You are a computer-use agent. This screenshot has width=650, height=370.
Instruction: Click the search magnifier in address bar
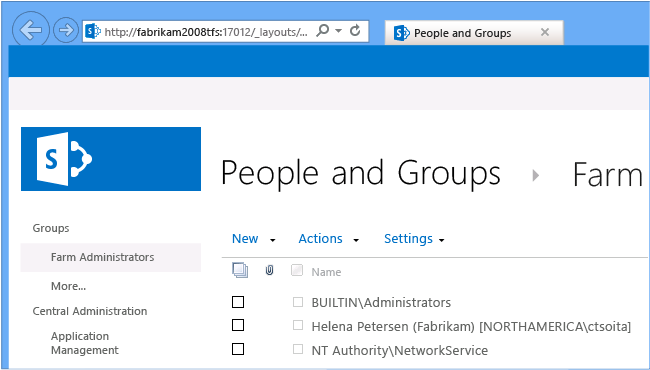click(x=322, y=30)
